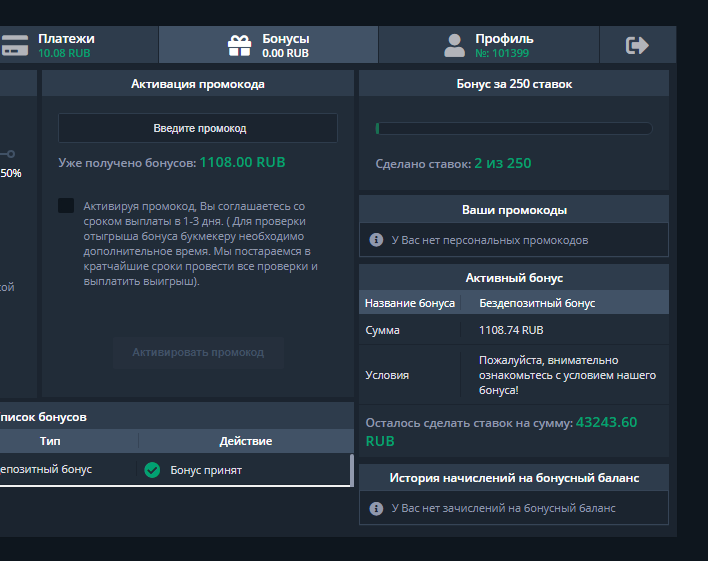This screenshot has width=708, height=561.
Task: Click the Активировать промокод button
Action: [198, 352]
